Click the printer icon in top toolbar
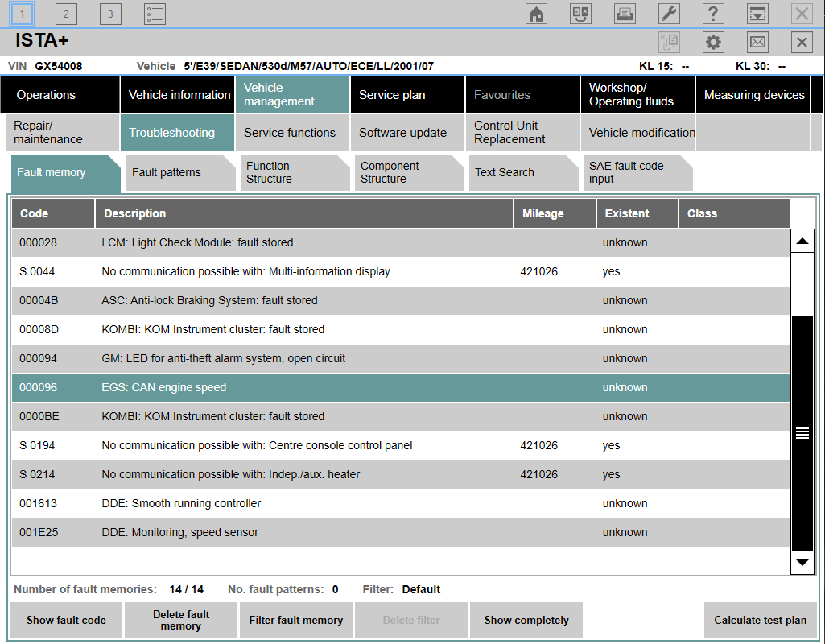Image resolution: width=825 pixels, height=644 pixels. (625, 14)
